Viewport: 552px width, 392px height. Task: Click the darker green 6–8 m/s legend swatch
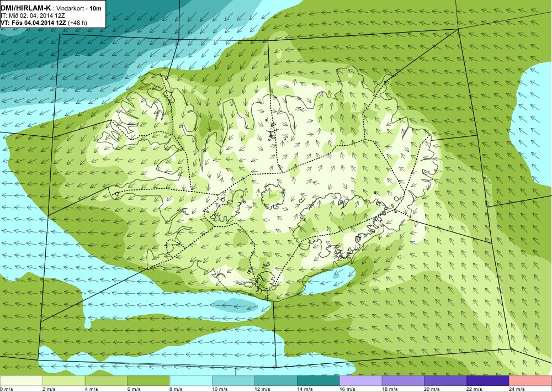pyautogui.click(x=148, y=381)
